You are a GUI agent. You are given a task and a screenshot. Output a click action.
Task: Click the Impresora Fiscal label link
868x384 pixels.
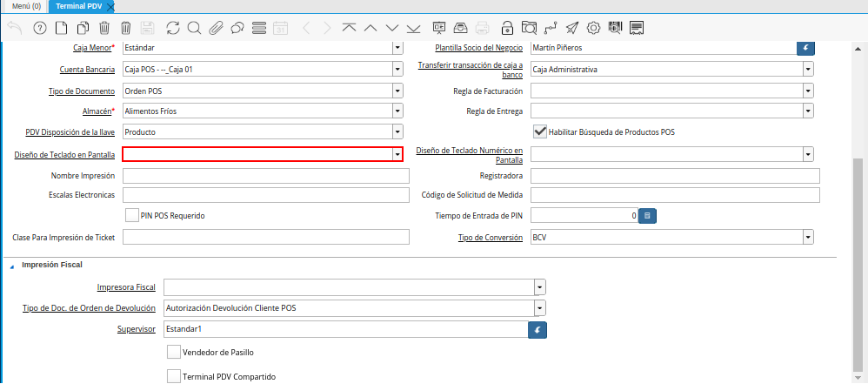126,287
